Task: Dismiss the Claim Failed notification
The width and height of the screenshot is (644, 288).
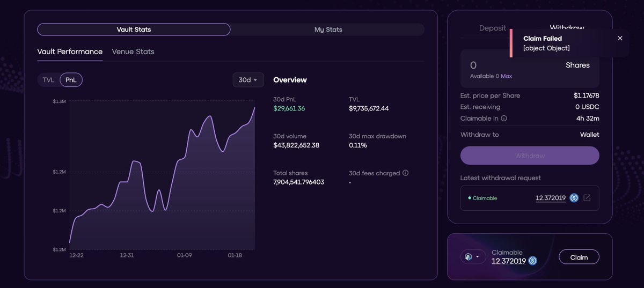Action: click(620, 38)
